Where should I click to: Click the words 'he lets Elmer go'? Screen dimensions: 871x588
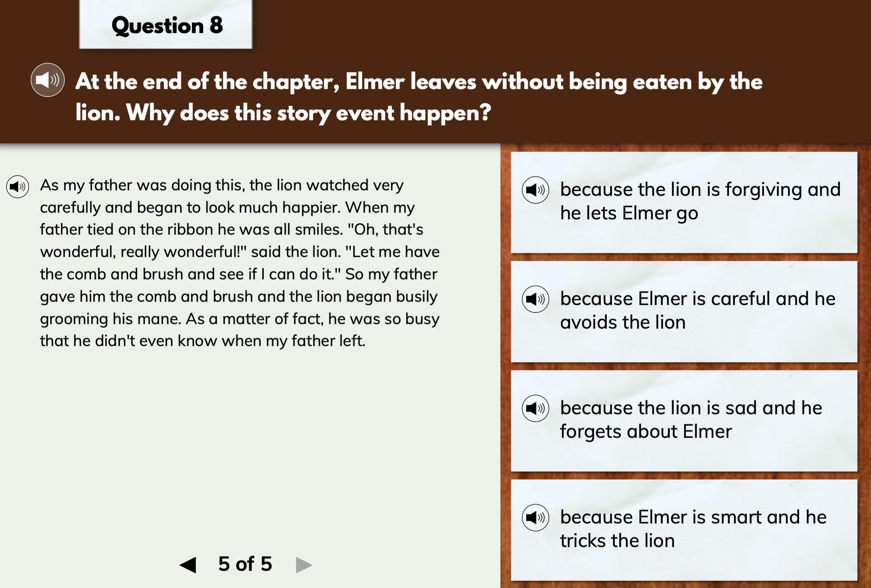point(629,213)
